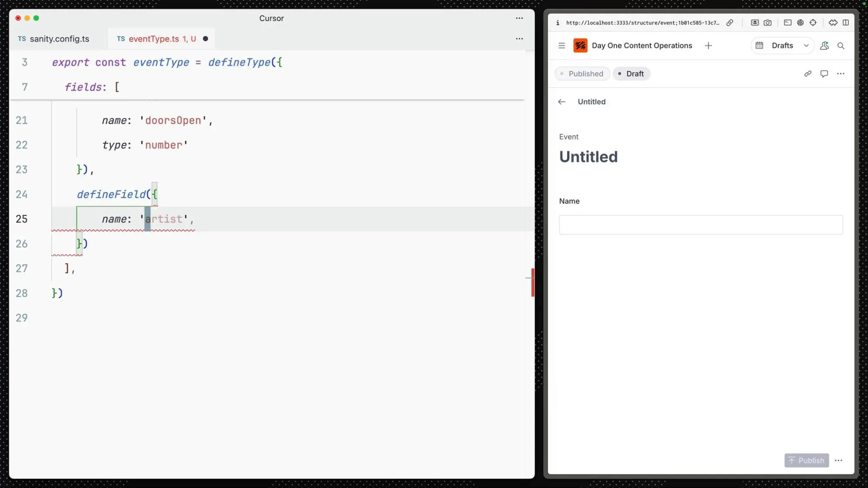Select the Draft version chip

click(x=631, y=74)
